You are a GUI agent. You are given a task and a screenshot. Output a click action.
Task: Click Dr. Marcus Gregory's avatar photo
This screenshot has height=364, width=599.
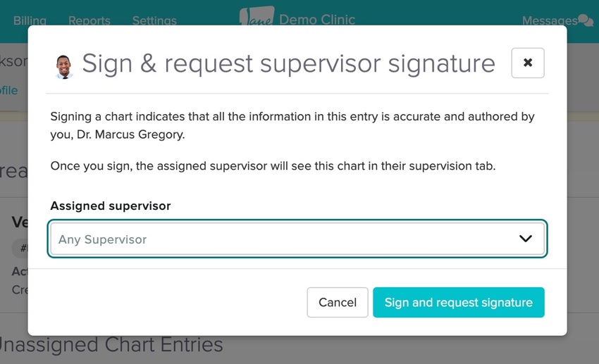click(x=64, y=66)
